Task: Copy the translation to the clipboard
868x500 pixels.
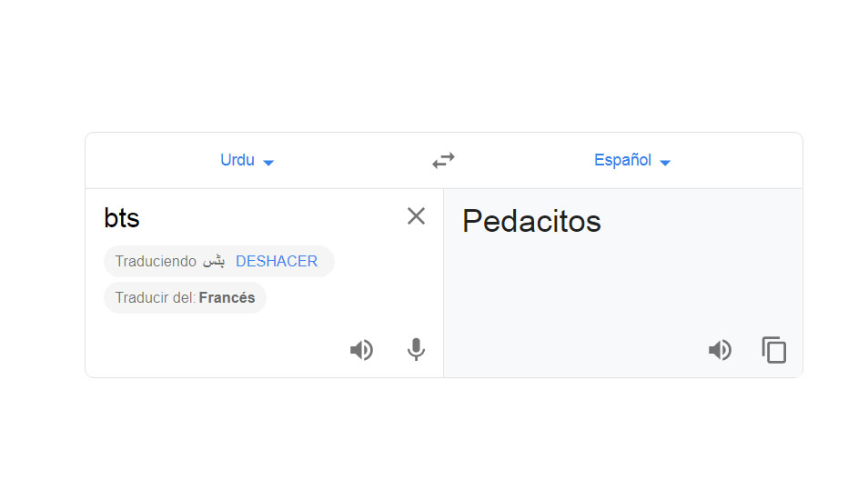Action: click(774, 350)
